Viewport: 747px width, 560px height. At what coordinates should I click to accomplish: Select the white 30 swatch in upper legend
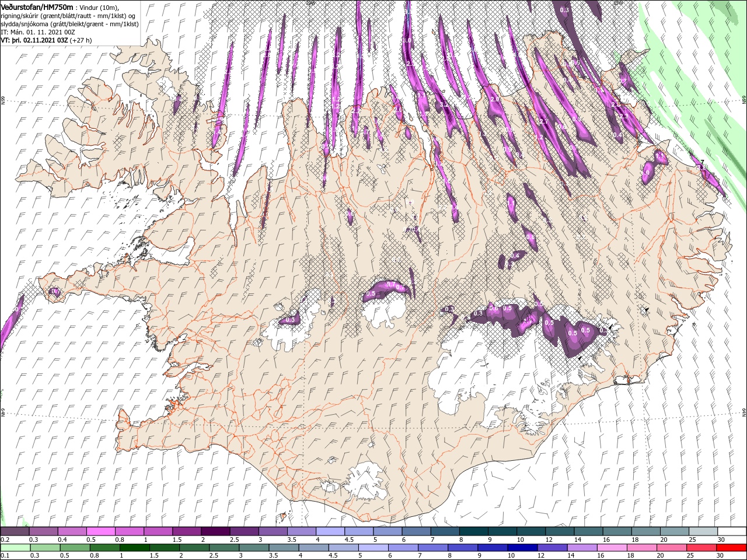(731, 531)
